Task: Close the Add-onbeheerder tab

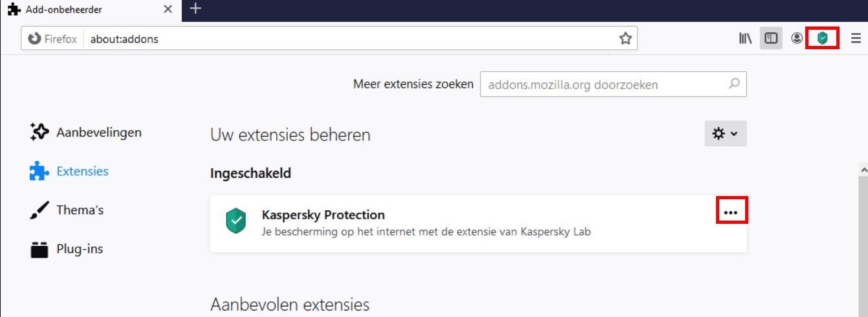Action: pos(168,10)
